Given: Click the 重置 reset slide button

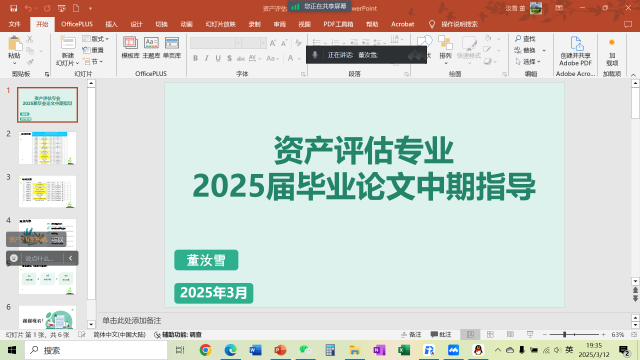Looking at the screenshot, I should (x=93, y=50).
